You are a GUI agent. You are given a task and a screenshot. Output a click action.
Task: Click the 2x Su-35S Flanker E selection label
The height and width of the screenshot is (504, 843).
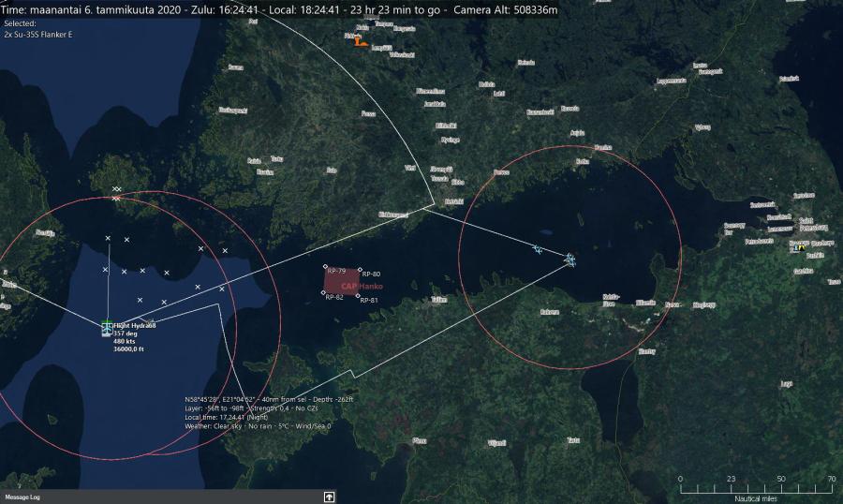(38, 35)
